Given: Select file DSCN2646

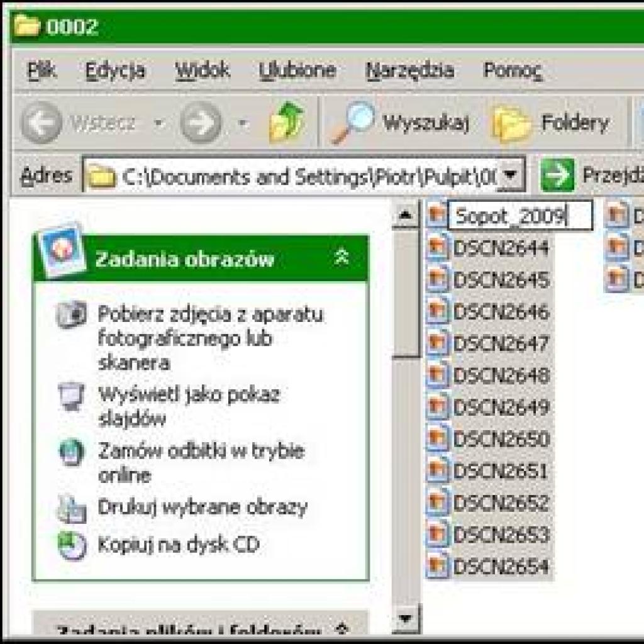Looking at the screenshot, I should [501, 312].
